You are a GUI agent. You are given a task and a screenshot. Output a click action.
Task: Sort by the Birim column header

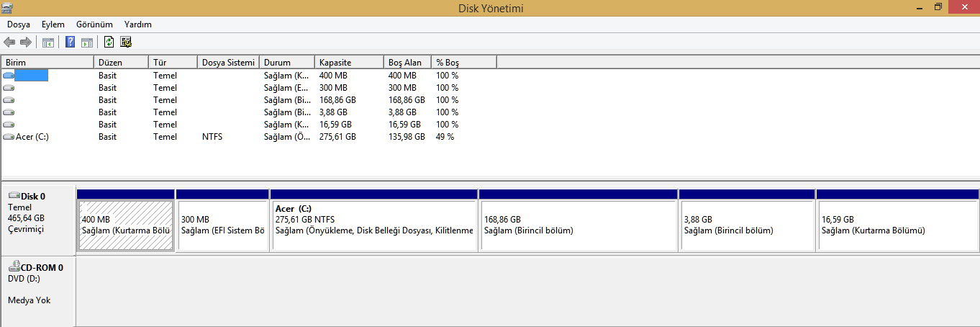[x=47, y=63]
